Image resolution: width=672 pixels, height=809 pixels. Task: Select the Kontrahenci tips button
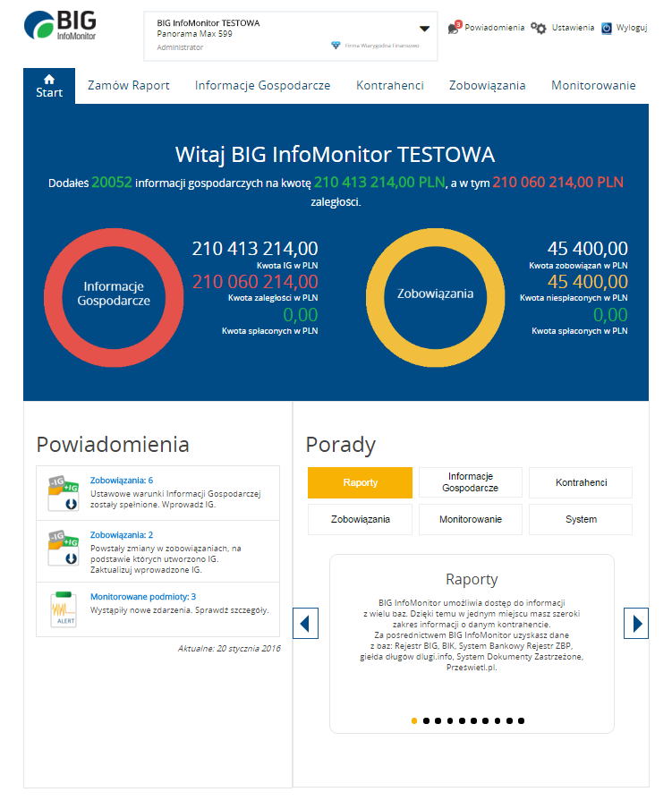581,482
